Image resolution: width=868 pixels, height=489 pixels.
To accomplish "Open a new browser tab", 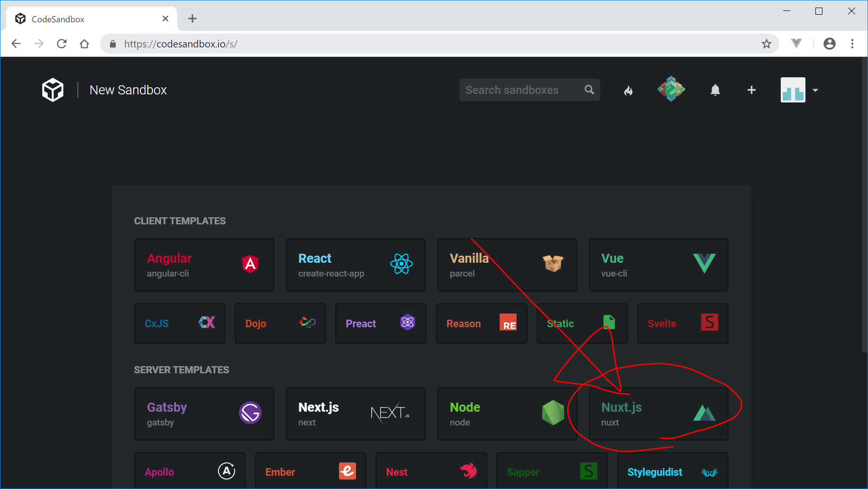I will click(192, 19).
